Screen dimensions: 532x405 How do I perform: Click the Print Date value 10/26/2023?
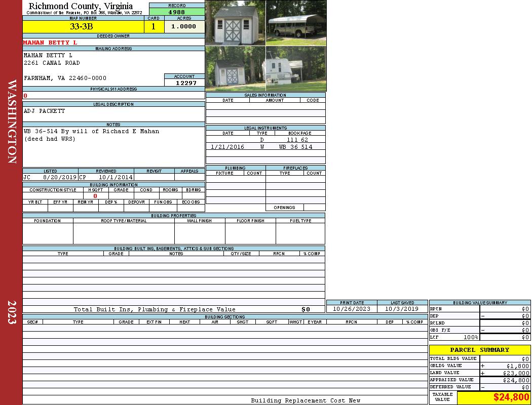[x=351, y=309]
